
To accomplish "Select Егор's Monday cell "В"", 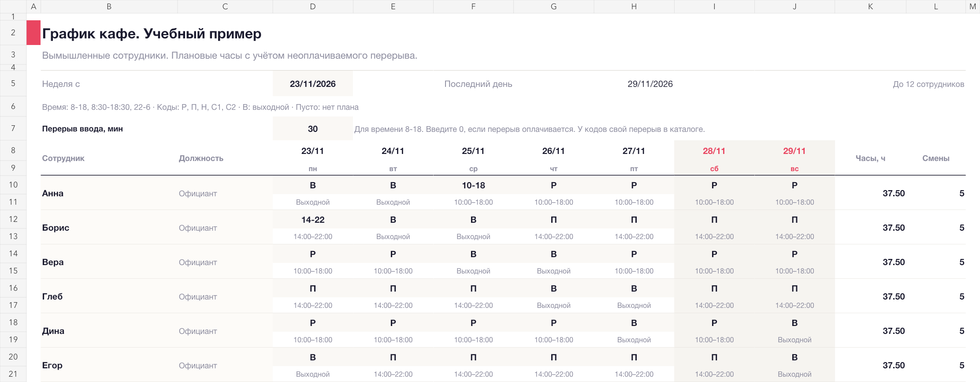I will coord(312,357).
